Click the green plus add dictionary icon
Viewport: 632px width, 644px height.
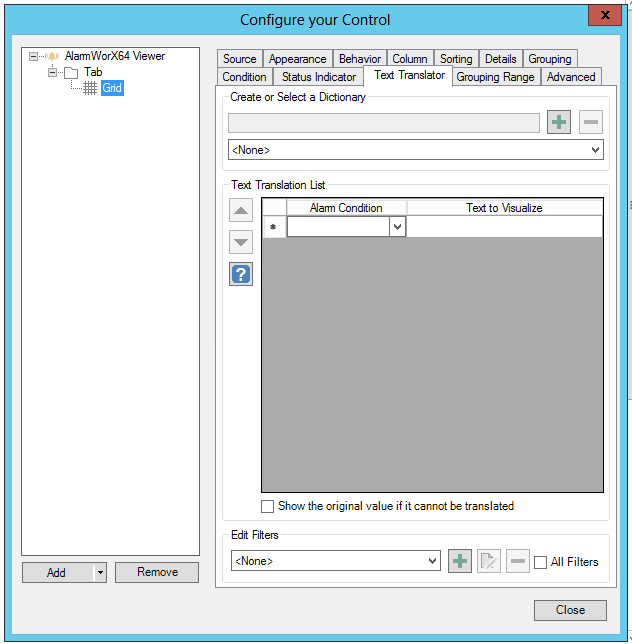point(558,123)
